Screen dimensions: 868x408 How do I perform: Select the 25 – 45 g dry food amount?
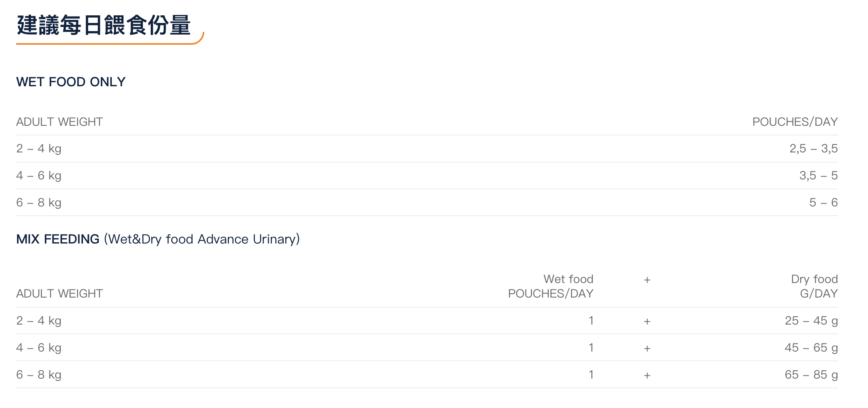(811, 321)
